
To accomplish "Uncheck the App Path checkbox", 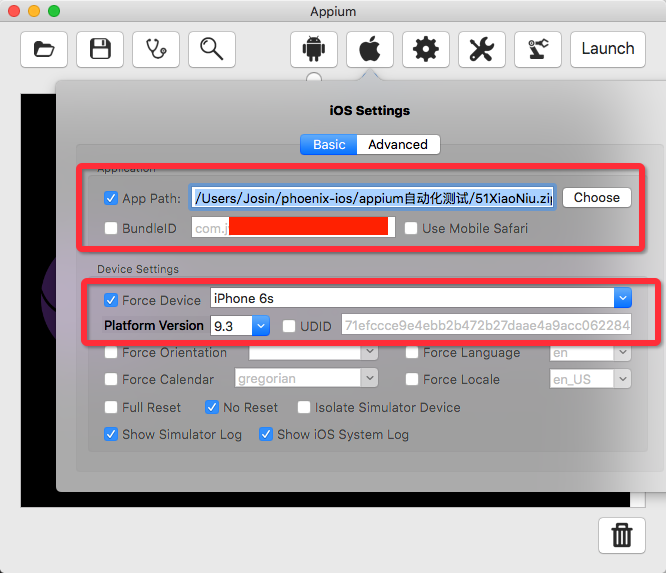I will point(111,198).
